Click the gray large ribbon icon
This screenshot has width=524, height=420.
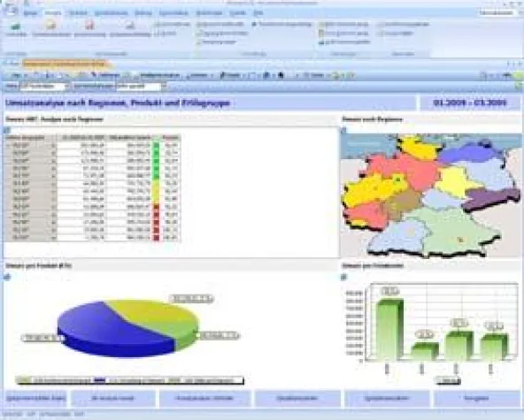130,26
